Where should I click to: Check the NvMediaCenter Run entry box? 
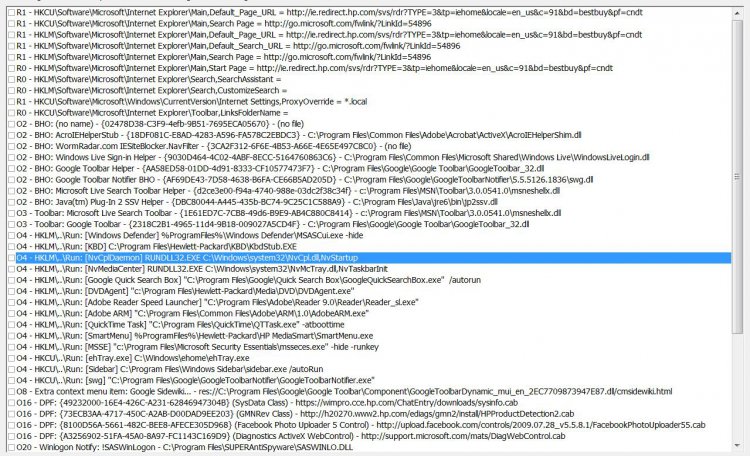point(11,269)
